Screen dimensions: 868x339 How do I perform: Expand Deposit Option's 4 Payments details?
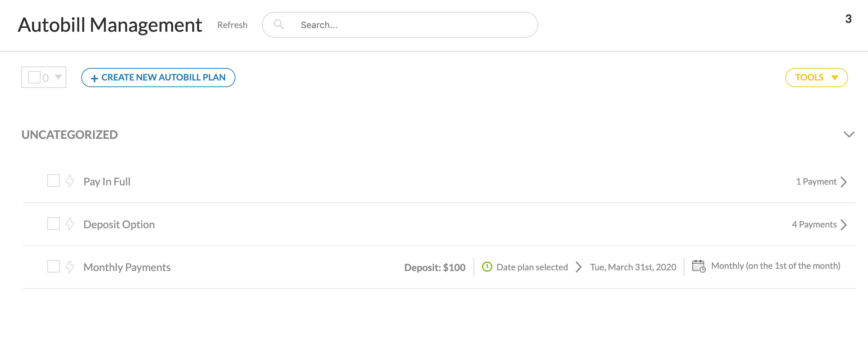[x=843, y=225]
